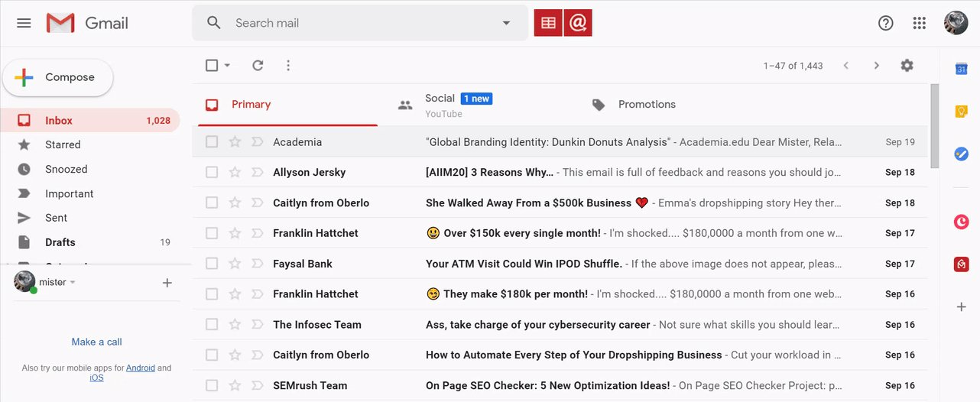Start a new hangout chat plus icon
This screenshot has height=402, width=980.
coord(167,283)
